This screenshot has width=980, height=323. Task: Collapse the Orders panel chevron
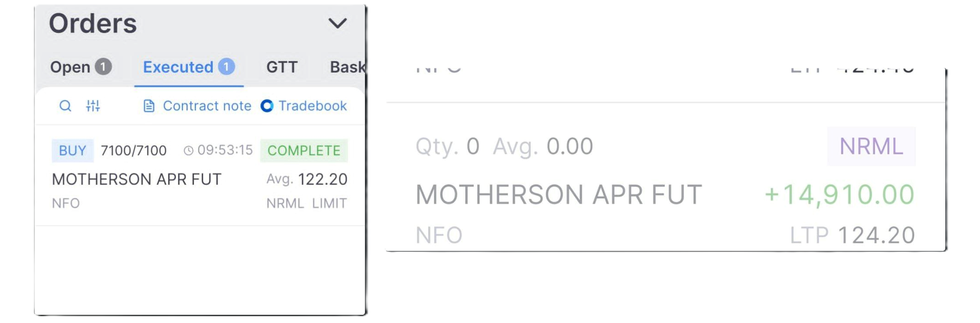(337, 23)
